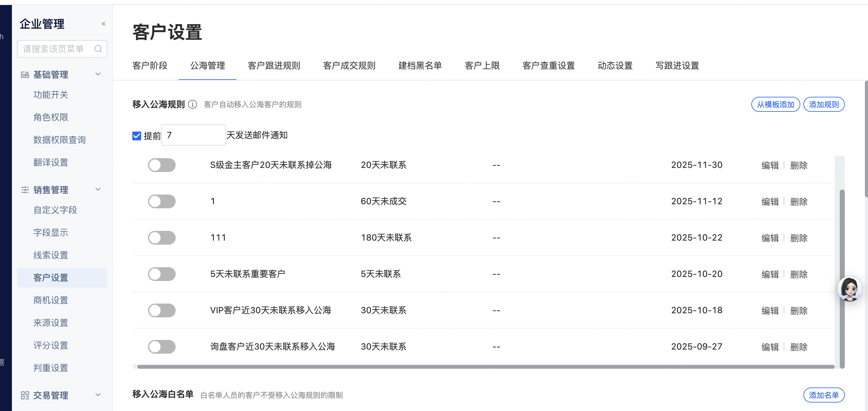The width and height of the screenshot is (868, 411).
Task: Click the info icon beside 移入公海规则
Action: tap(193, 104)
